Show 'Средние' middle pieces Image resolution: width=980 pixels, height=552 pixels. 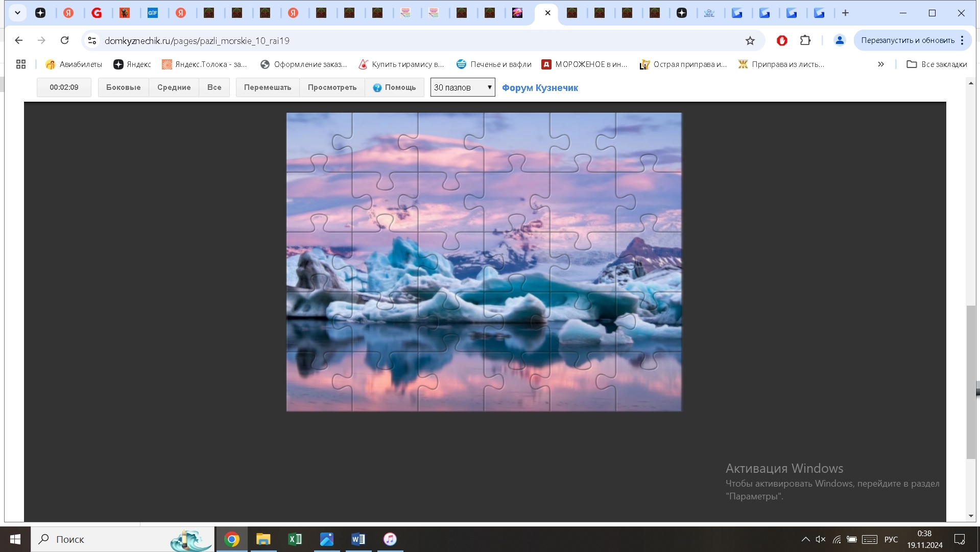pyautogui.click(x=174, y=87)
